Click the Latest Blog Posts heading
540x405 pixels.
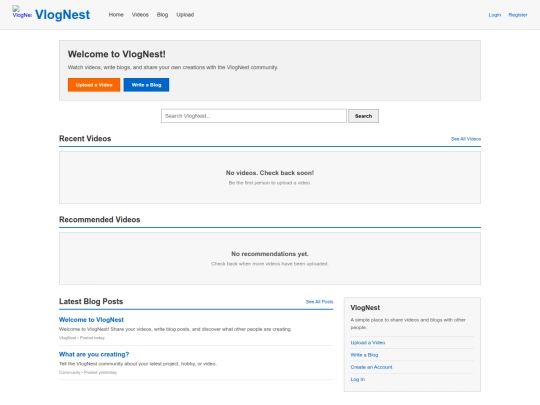[x=91, y=301]
